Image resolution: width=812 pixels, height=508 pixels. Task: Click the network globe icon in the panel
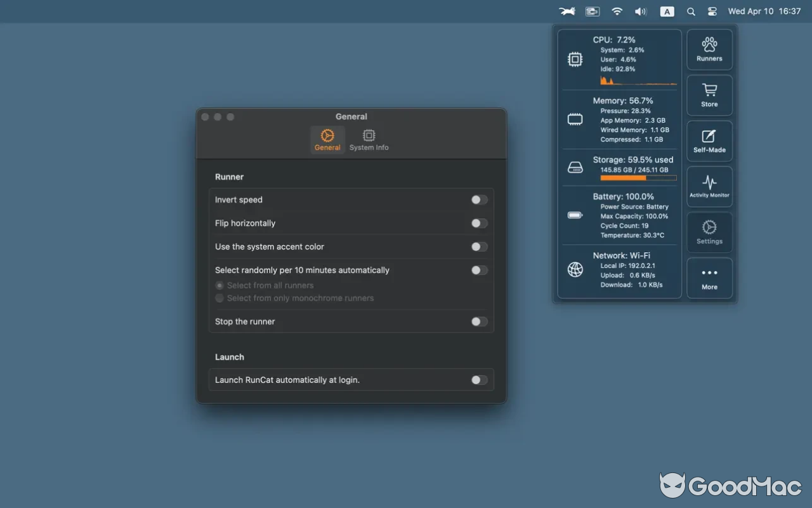tap(575, 269)
